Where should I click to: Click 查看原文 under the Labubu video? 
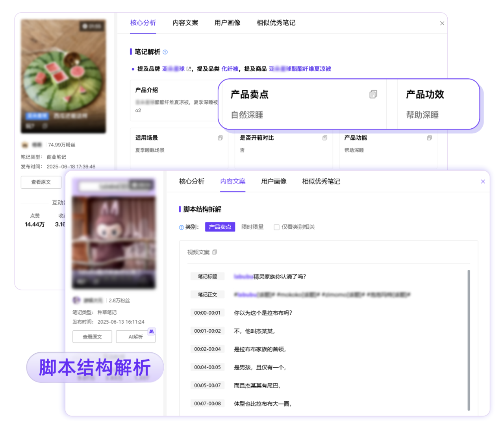click(92, 337)
